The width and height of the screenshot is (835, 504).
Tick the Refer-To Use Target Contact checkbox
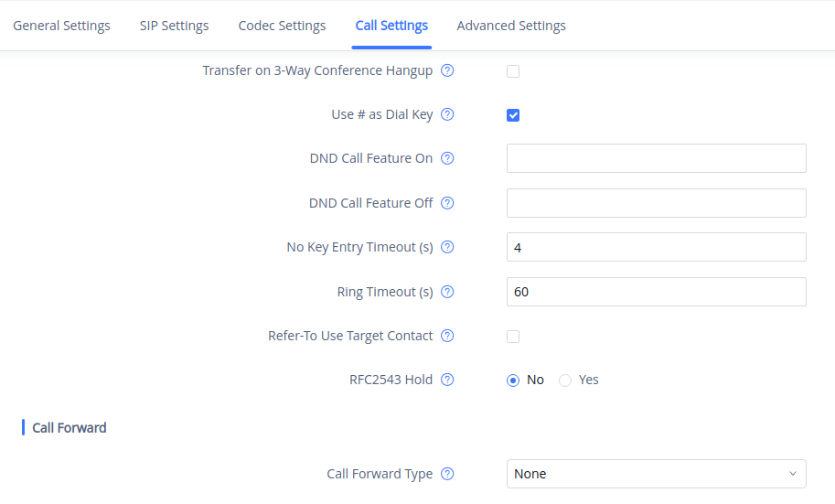513,337
